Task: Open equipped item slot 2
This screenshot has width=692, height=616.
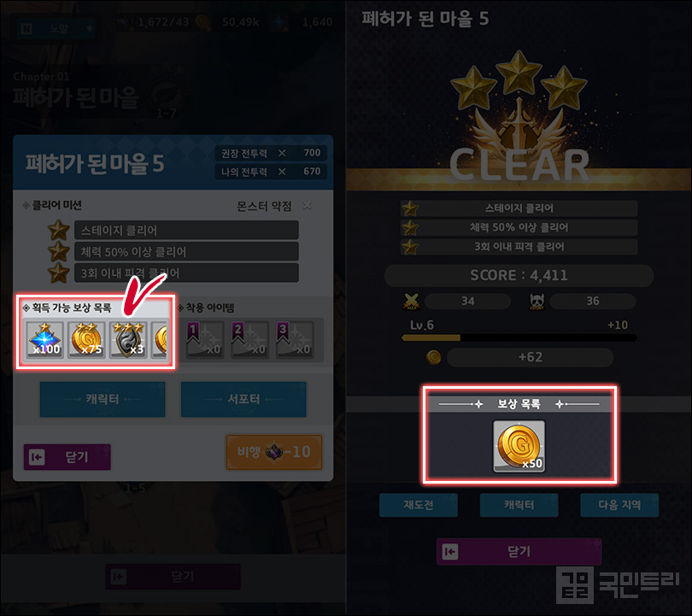Action: pyautogui.click(x=249, y=339)
